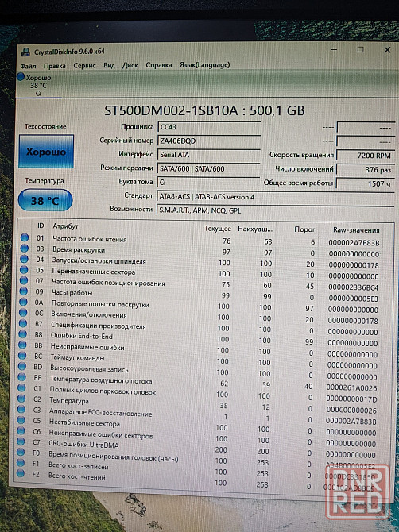Click status circle for Запуски/остановки шпинделя
This screenshot has width=399, height=532.
coord(24,259)
